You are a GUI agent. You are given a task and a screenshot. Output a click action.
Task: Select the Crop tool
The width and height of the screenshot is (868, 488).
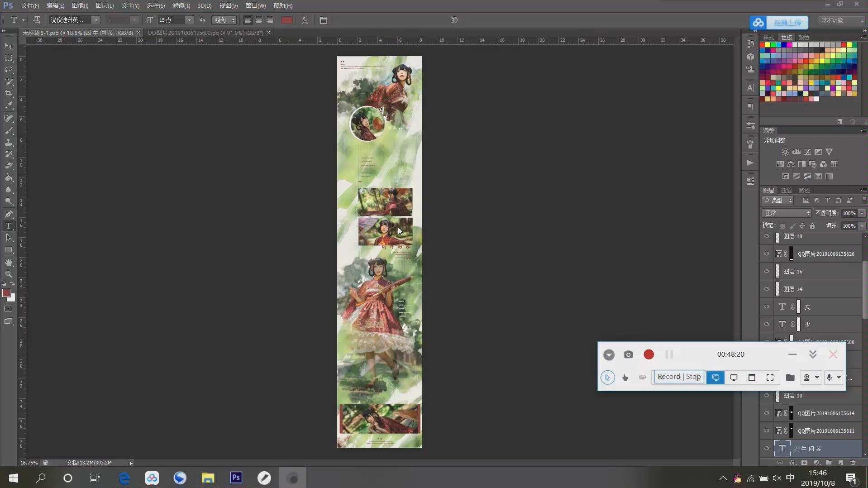click(9, 93)
